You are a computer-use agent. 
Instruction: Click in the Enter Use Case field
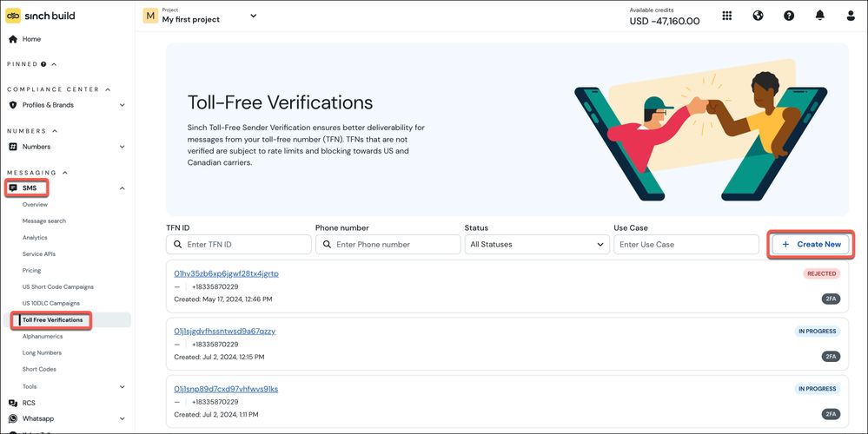tap(686, 245)
